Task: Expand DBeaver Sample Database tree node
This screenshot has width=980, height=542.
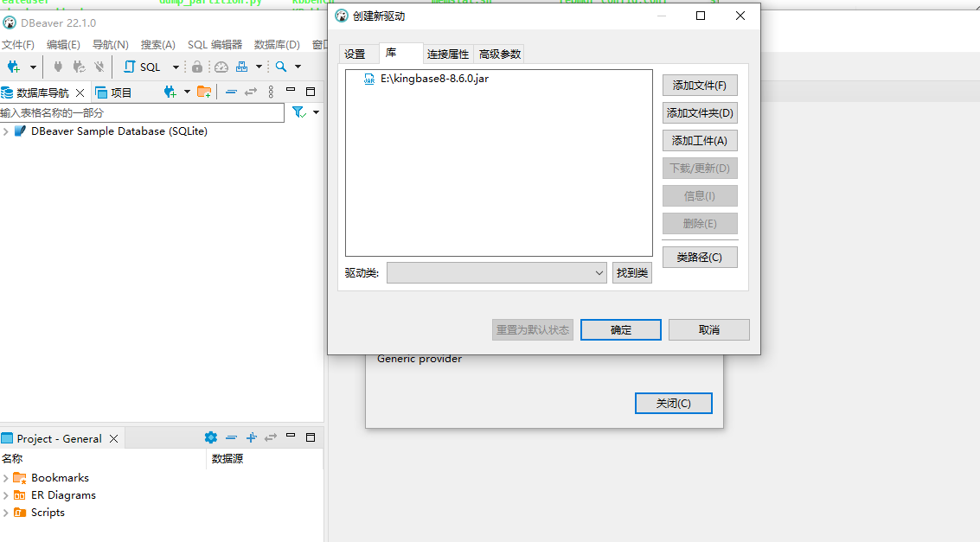Action: pyautogui.click(x=6, y=131)
